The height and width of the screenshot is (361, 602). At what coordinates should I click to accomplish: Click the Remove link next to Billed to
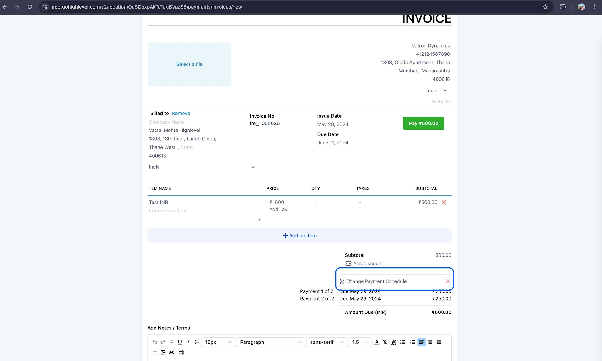[180, 113]
